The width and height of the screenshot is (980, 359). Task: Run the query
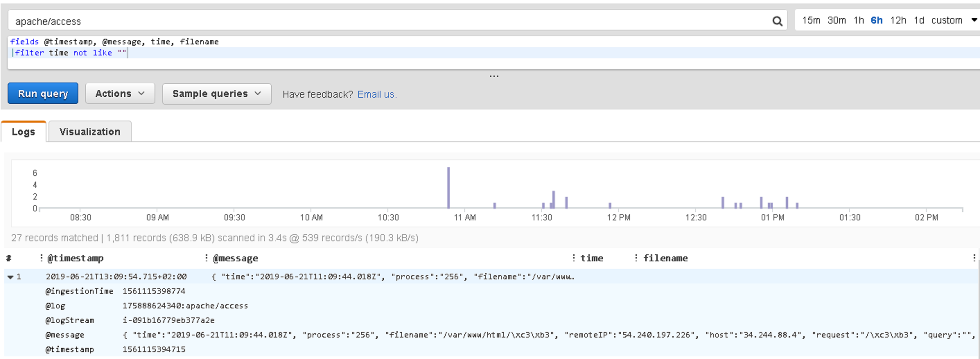[x=43, y=94]
